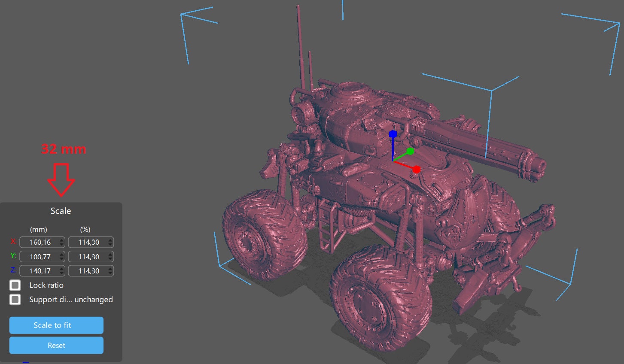Click the green Y-axis gizmo handle

pos(410,151)
